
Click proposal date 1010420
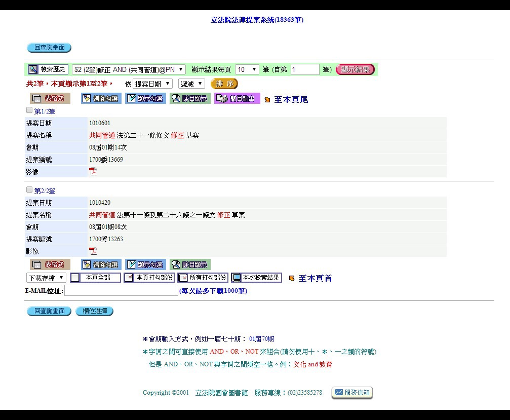pyautogui.click(x=100, y=202)
